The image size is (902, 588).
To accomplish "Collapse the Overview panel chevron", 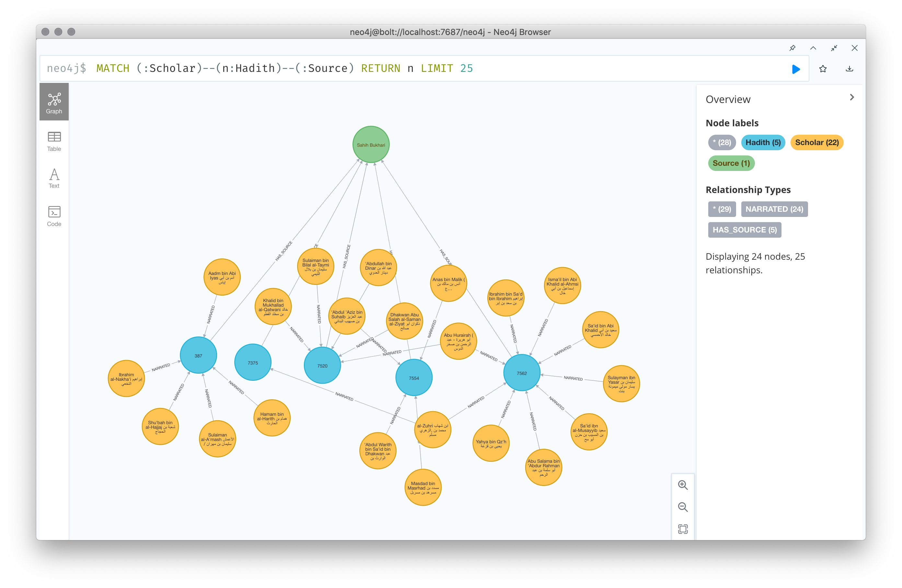I will point(852,97).
